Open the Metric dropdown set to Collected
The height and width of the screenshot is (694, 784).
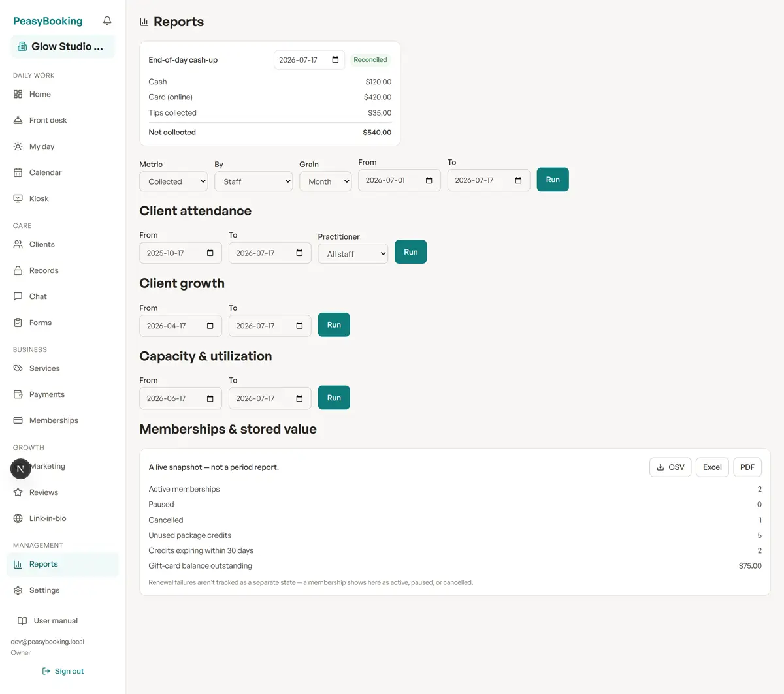pos(174,181)
